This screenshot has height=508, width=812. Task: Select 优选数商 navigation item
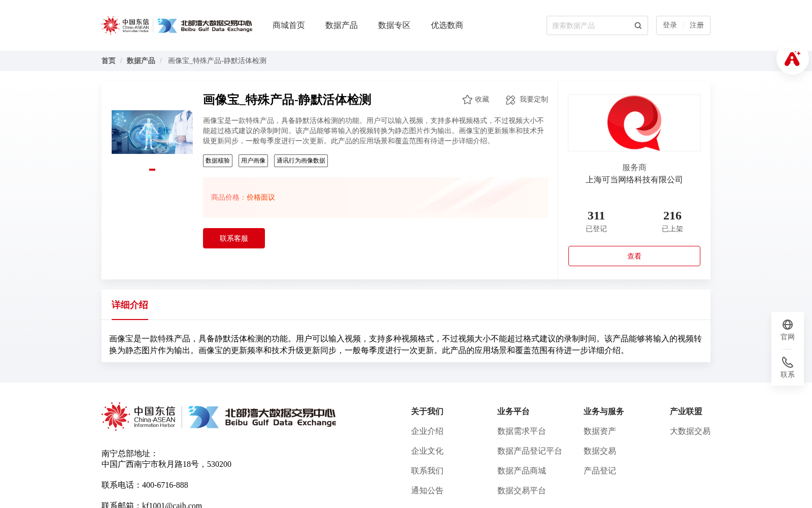click(x=447, y=25)
